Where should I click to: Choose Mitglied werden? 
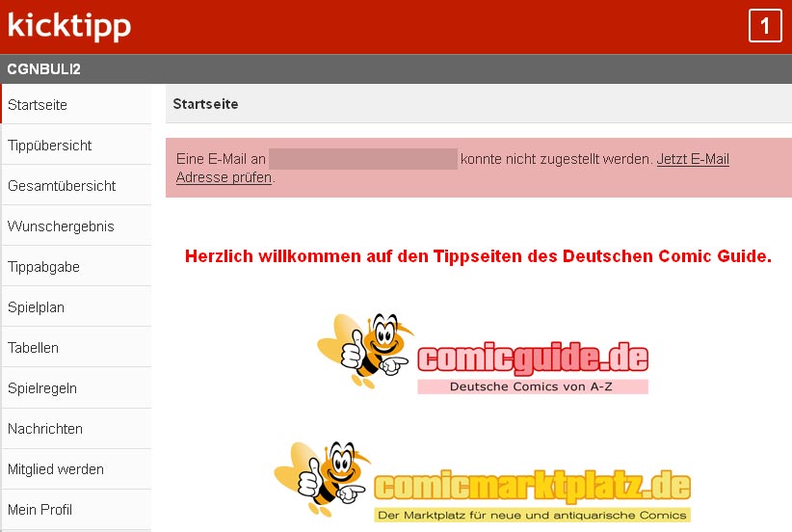tap(76, 468)
